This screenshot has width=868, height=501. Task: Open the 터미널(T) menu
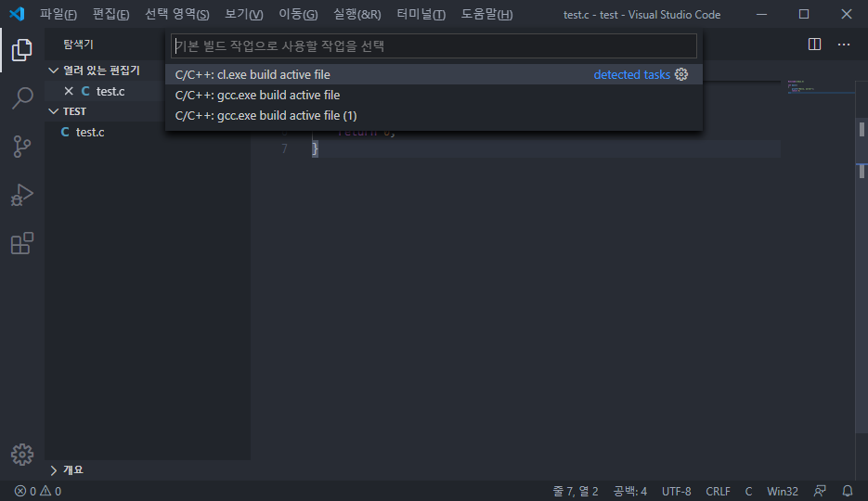point(421,14)
